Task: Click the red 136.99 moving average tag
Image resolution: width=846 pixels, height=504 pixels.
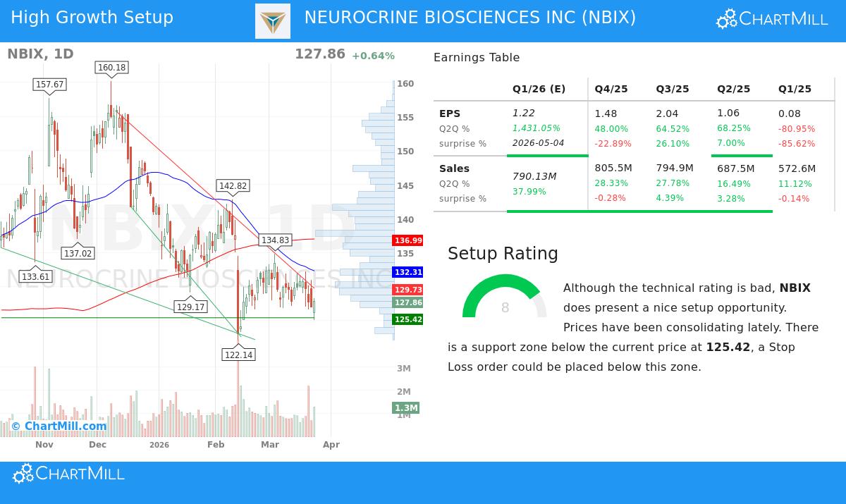Action: point(408,240)
